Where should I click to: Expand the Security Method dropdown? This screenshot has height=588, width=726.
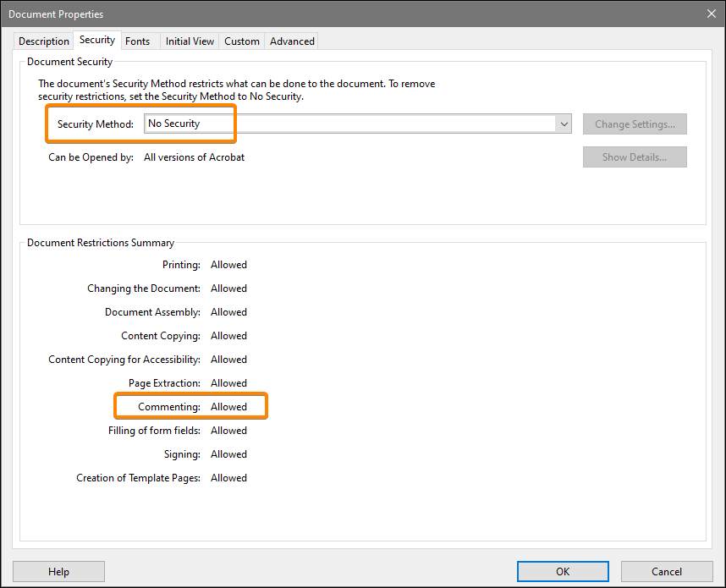(x=564, y=124)
